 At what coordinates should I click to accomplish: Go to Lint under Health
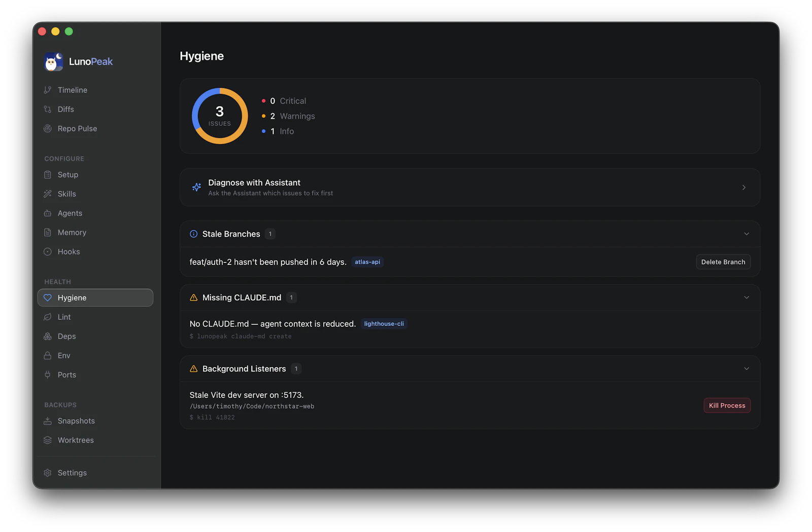(95, 317)
